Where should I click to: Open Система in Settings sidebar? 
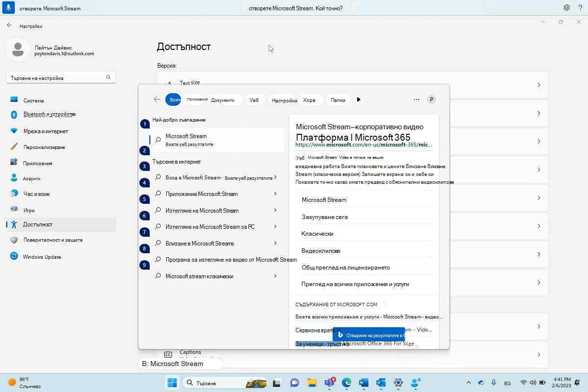click(x=61, y=100)
